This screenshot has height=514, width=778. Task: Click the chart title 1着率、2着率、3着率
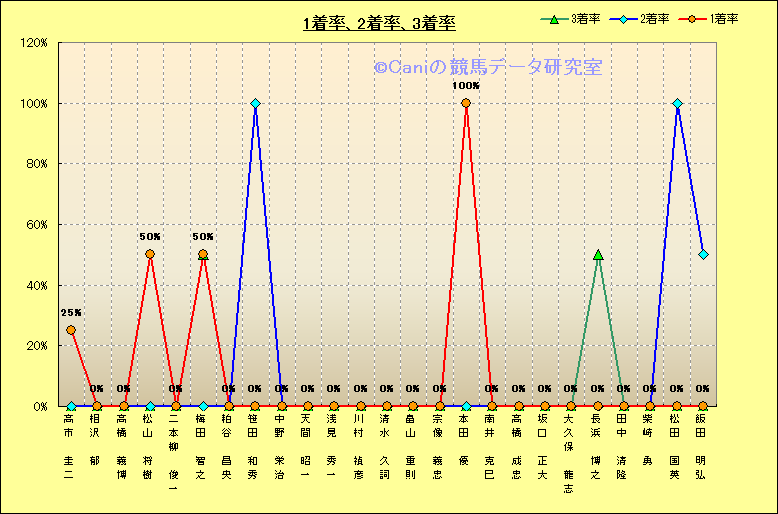379,24
